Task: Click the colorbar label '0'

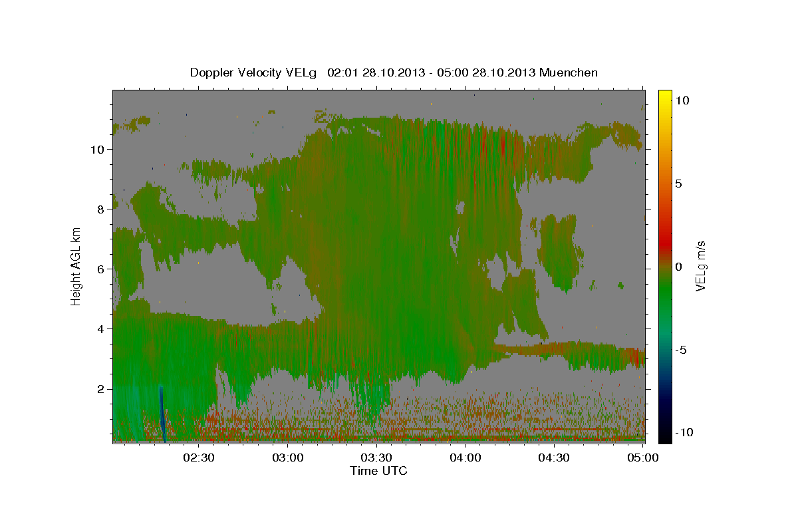Action: [678, 267]
